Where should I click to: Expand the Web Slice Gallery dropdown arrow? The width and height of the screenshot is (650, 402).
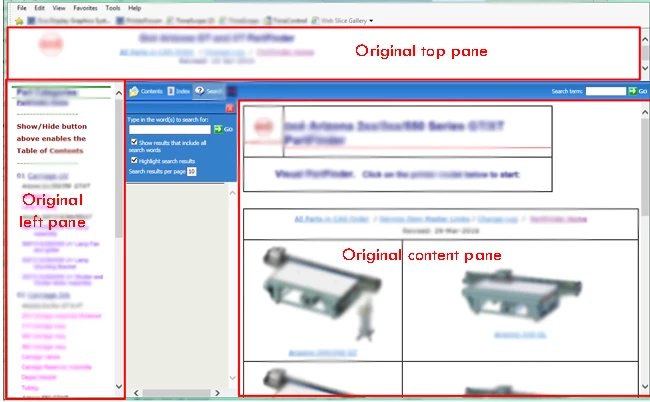click(371, 21)
